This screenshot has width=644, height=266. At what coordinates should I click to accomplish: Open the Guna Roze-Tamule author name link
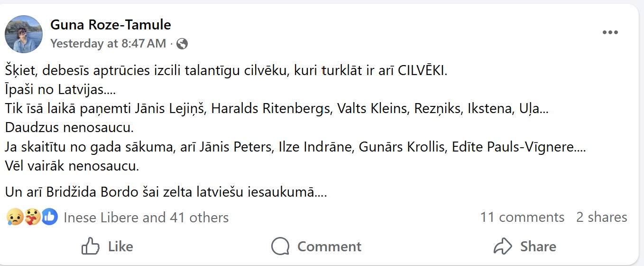[x=110, y=24]
